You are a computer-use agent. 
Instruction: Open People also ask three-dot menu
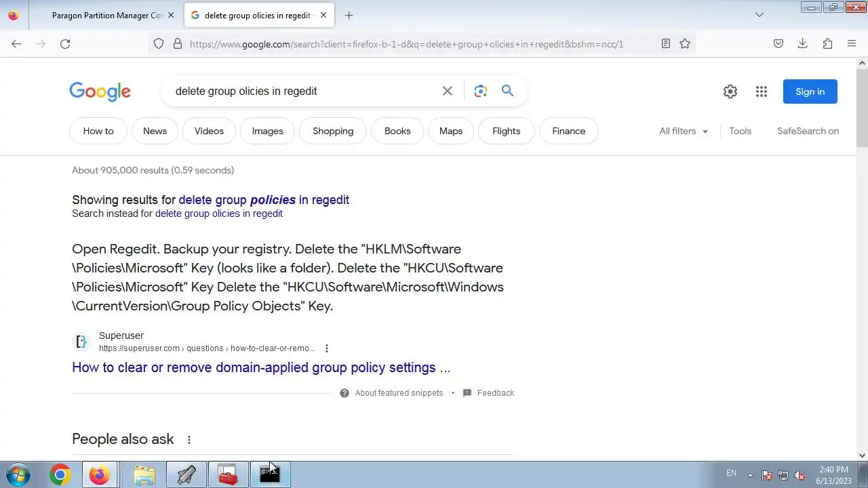[189, 440]
